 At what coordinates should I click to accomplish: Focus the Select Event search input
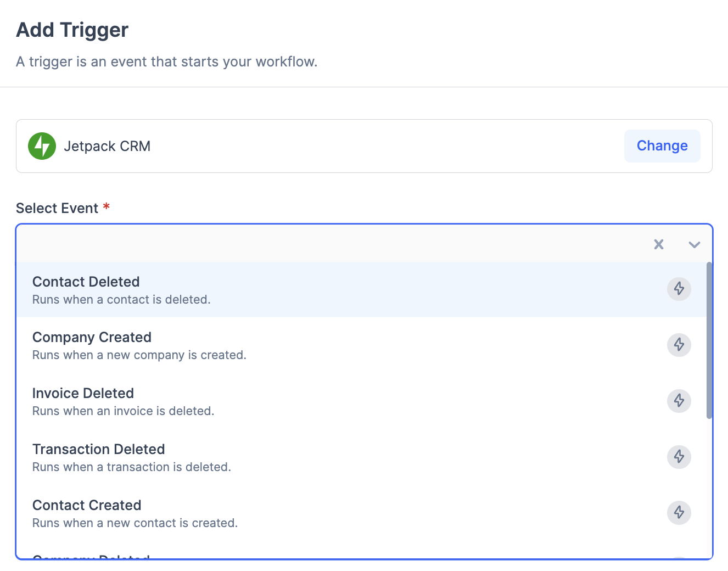(329, 244)
